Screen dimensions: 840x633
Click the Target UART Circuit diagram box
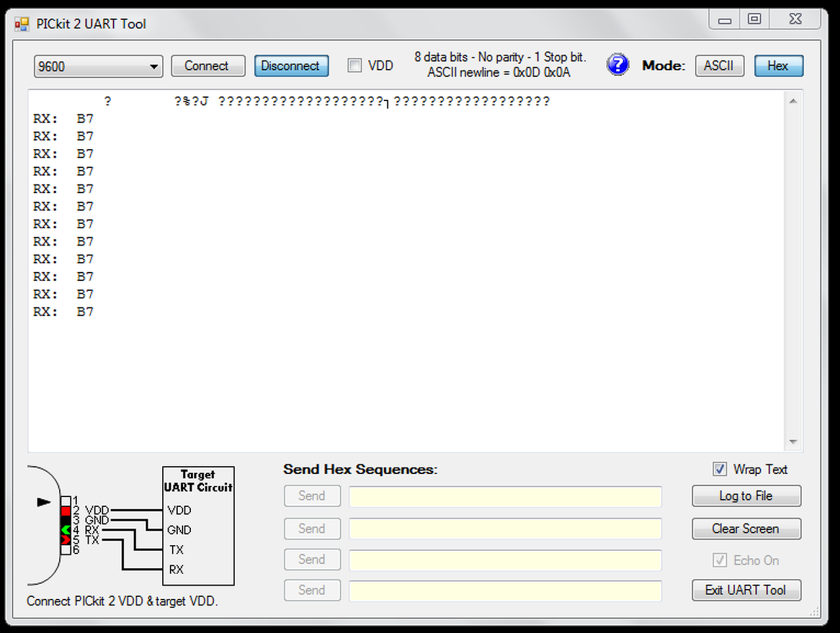(198, 525)
